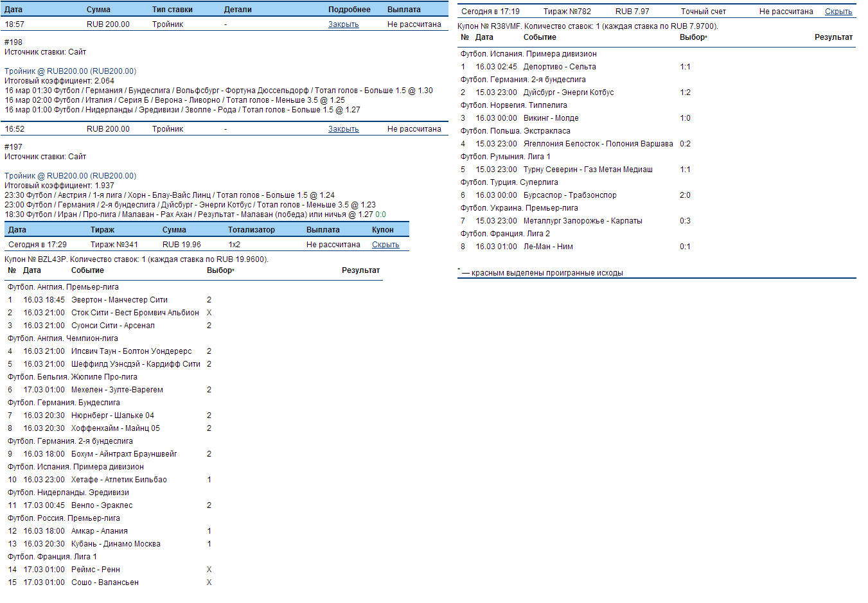Select the Амкар - Алания row
Screen dimensions: 868x603
point(193,531)
